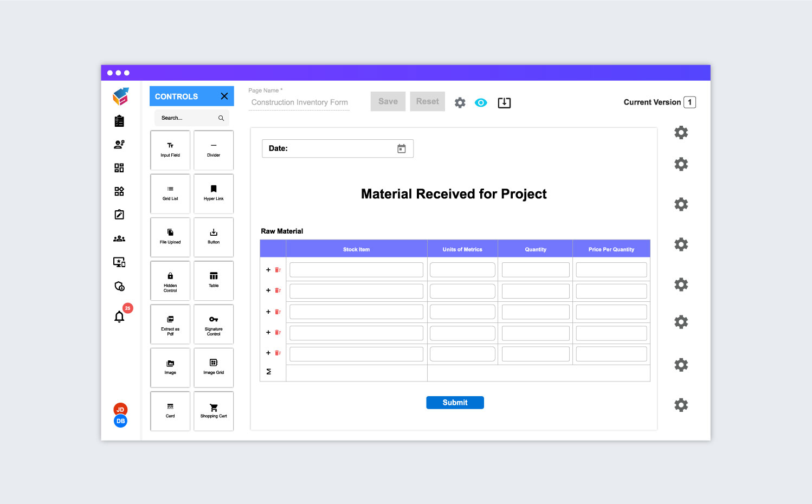
Task: Select the Signature Control element
Action: [x=213, y=324]
